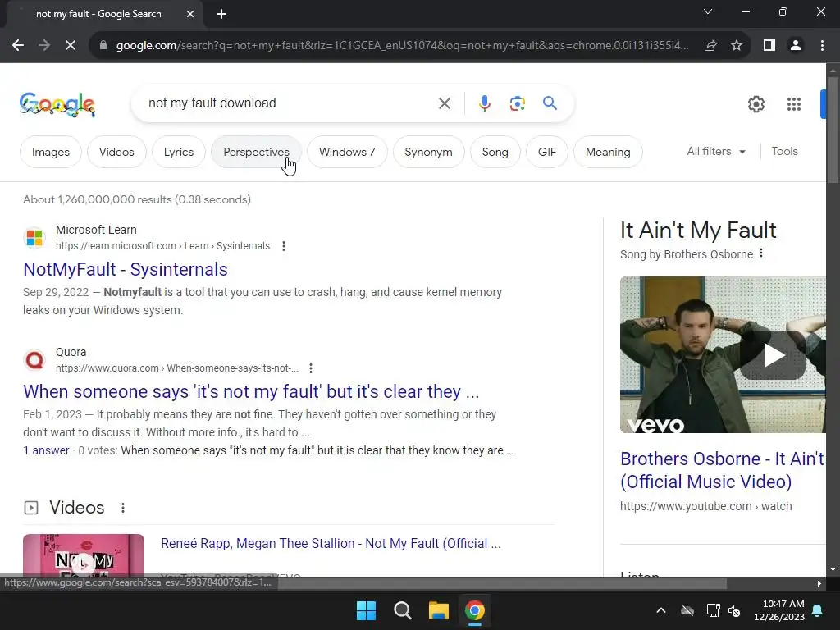840x630 pixels.
Task: Select the Videos filter chip
Action: click(x=116, y=152)
